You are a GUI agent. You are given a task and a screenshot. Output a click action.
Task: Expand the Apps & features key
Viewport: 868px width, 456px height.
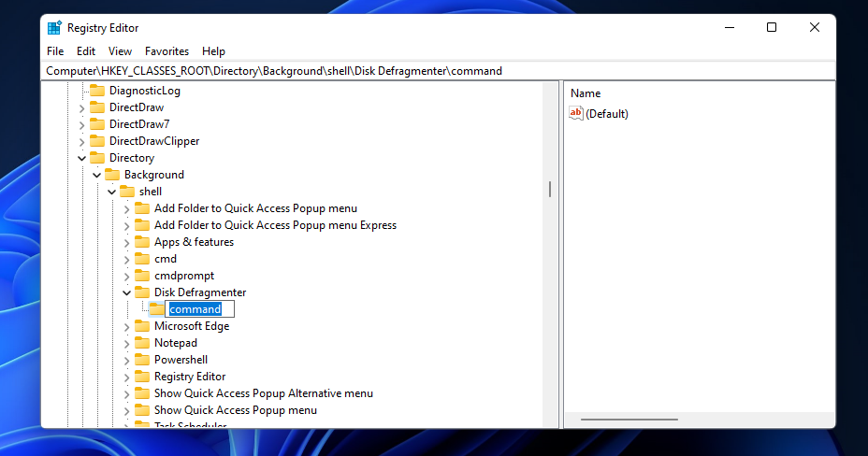tap(127, 243)
